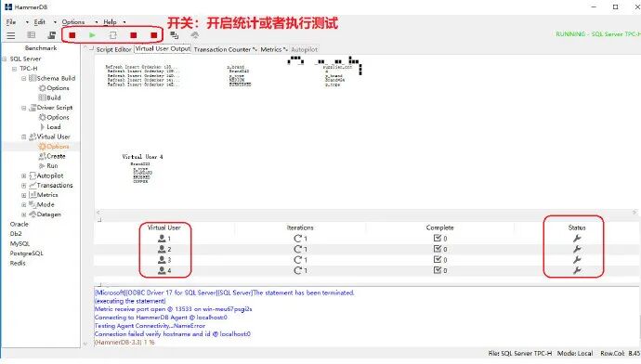The width and height of the screenshot is (641, 364).
Task: Click the Complete checkmark icon for user 1
Action: click(438, 238)
